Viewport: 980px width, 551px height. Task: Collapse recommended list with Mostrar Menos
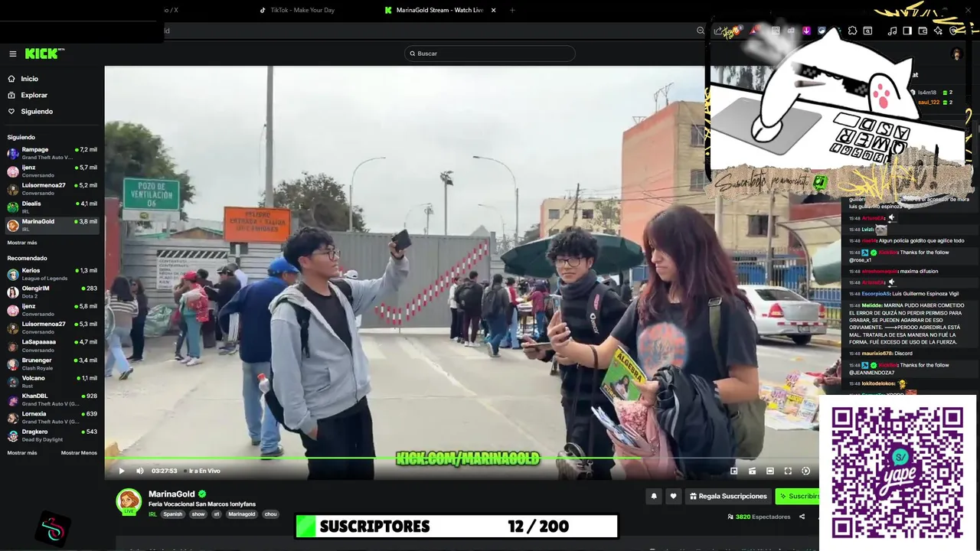pyautogui.click(x=79, y=452)
